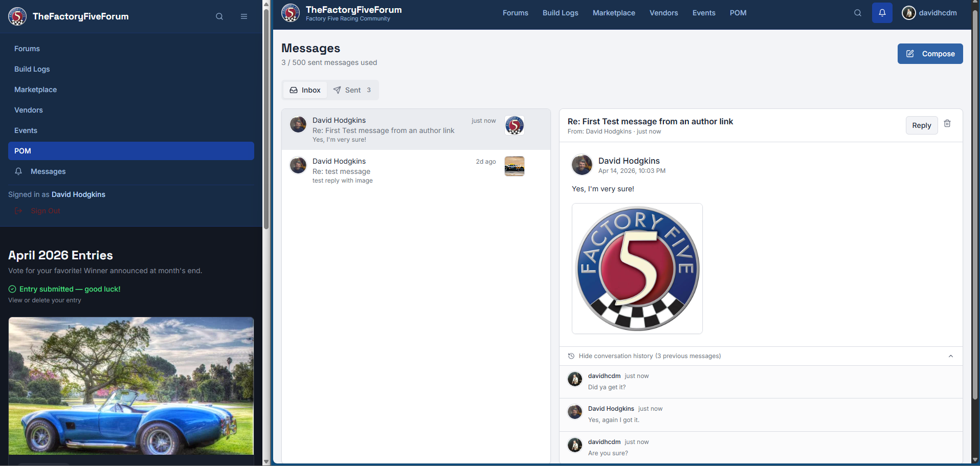Viewport: 980px width, 466px height.
Task: Click David Hodgkins avatar in message detail
Action: coord(582,165)
